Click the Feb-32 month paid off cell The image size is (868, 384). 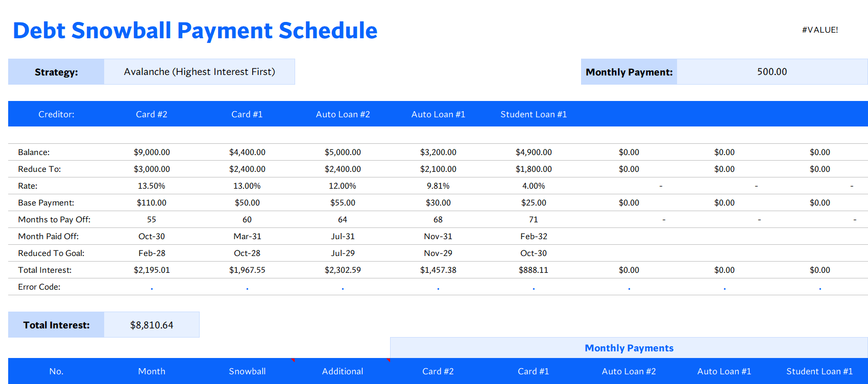(534, 236)
